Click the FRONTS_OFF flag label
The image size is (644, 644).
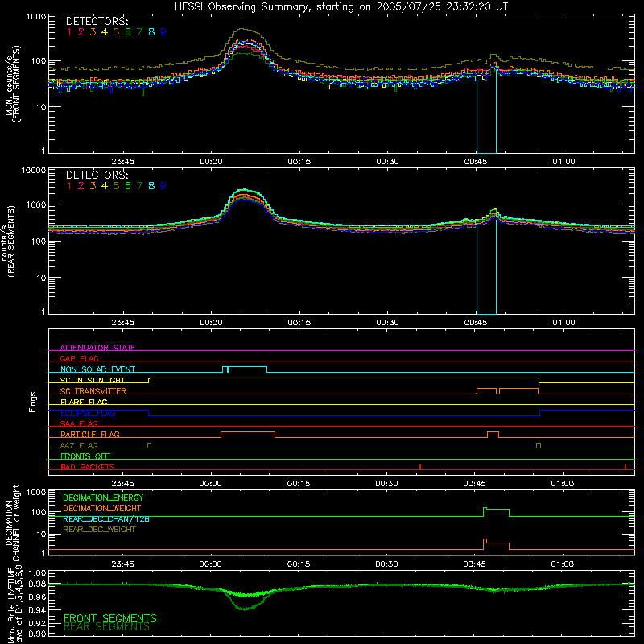(x=85, y=456)
